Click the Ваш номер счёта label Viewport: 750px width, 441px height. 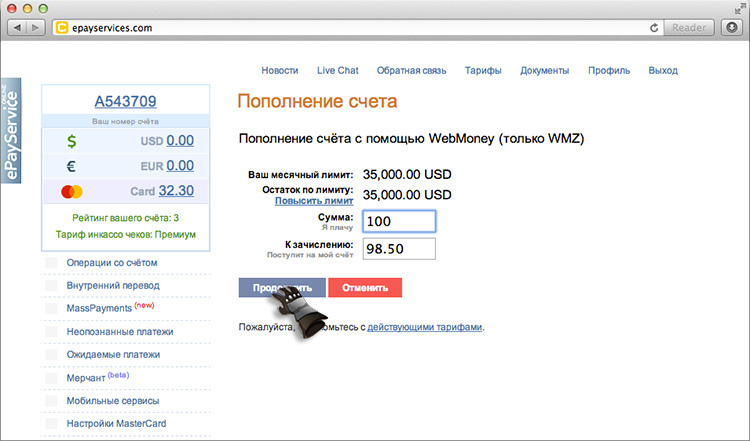[x=125, y=121]
